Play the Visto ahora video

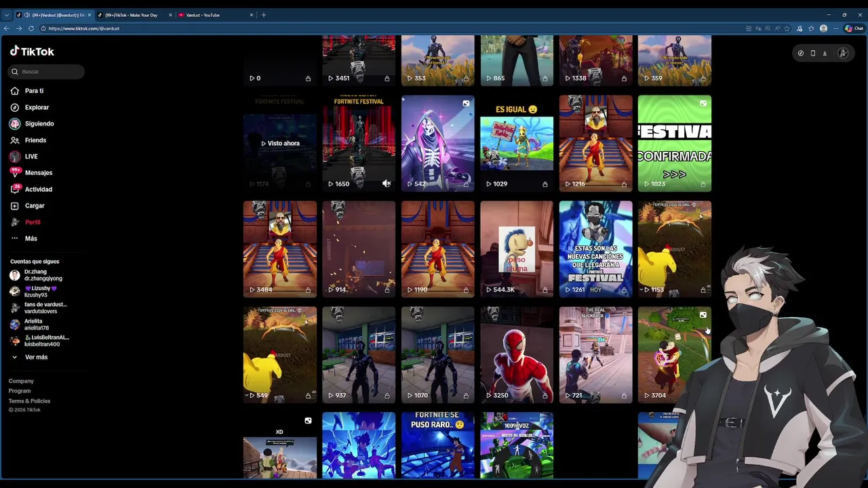[280, 143]
